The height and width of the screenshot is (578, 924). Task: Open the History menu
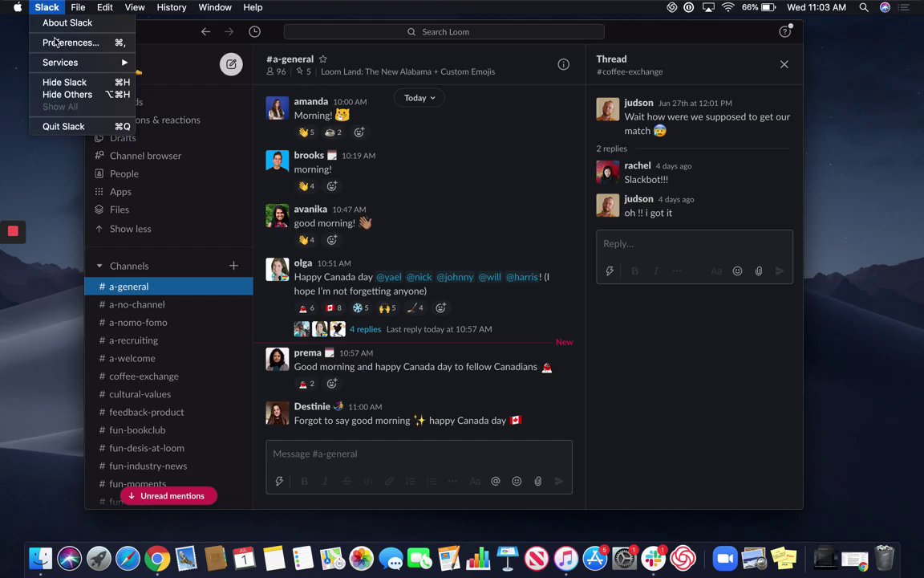click(x=172, y=7)
